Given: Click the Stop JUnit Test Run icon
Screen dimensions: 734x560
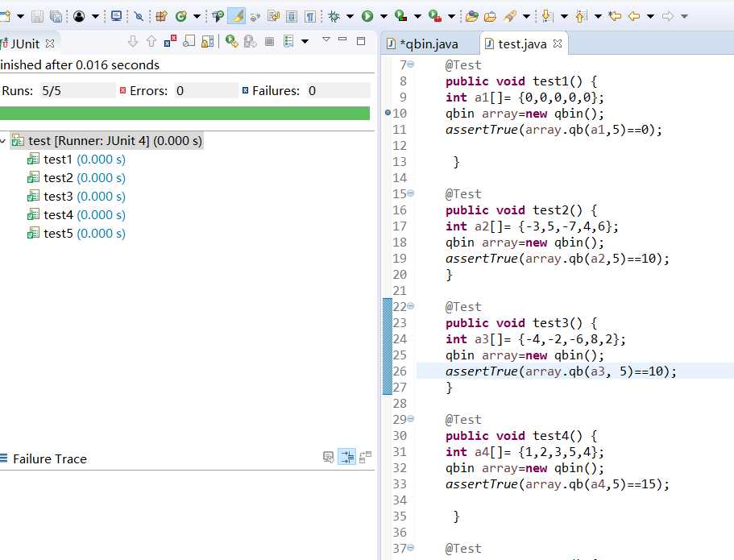Looking at the screenshot, I should tap(269, 42).
